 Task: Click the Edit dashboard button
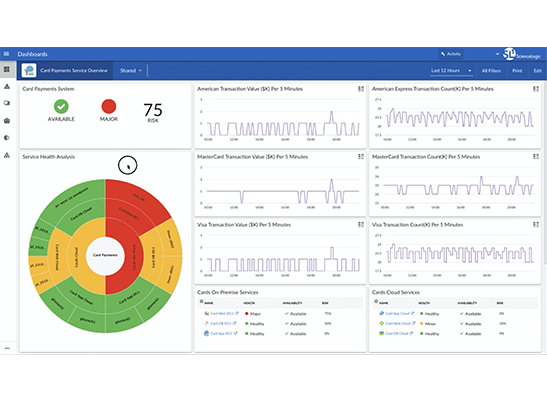[538, 70]
